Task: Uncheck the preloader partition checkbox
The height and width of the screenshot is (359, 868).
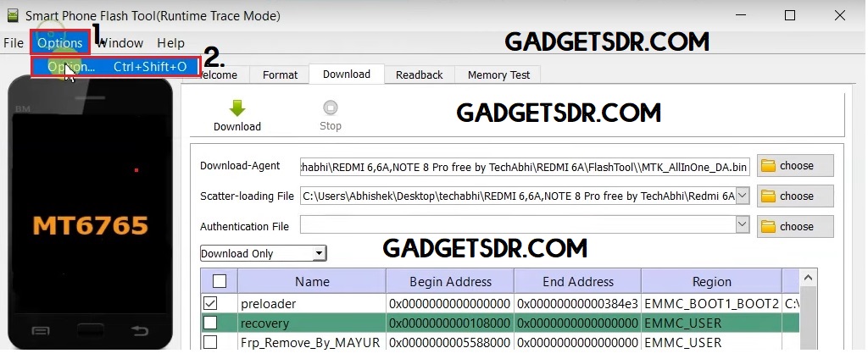Action: click(210, 303)
